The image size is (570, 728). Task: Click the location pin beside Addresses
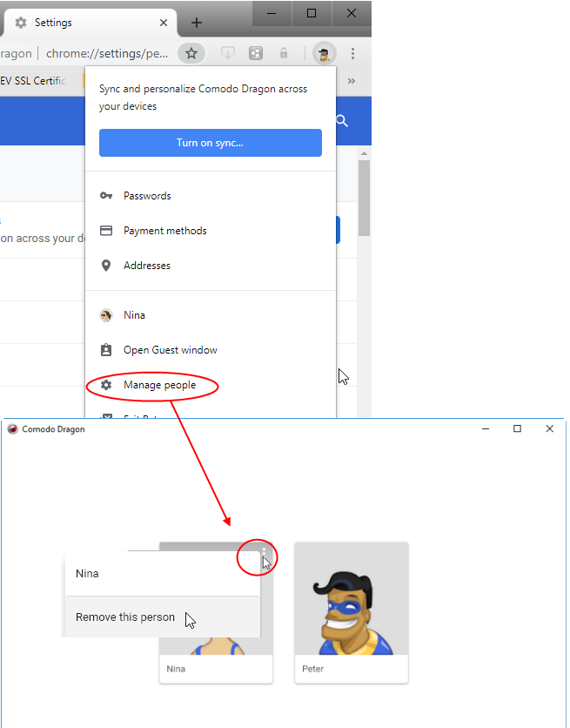click(106, 266)
